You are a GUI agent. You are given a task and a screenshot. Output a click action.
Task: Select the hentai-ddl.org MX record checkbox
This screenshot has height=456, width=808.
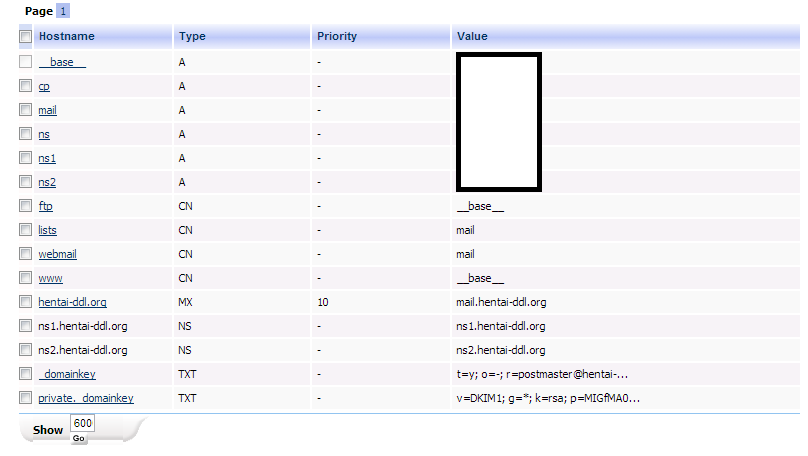[25, 302]
